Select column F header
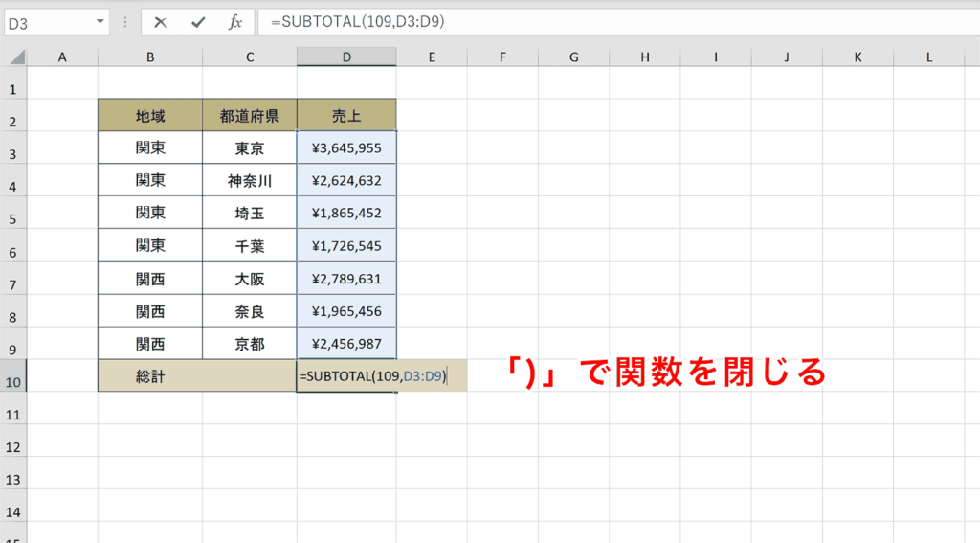Image resolution: width=980 pixels, height=543 pixels. [x=502, y=57]
